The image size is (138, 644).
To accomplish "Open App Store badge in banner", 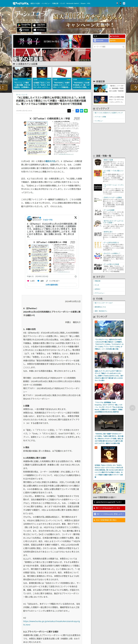I will [39, 25].
